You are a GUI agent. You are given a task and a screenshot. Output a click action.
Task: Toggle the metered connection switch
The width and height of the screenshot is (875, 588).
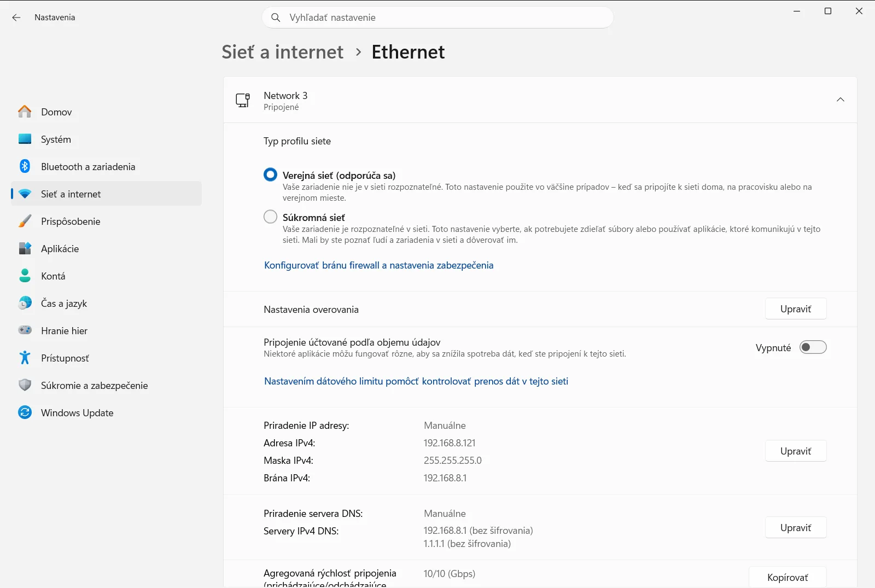[x=813, y=347]
